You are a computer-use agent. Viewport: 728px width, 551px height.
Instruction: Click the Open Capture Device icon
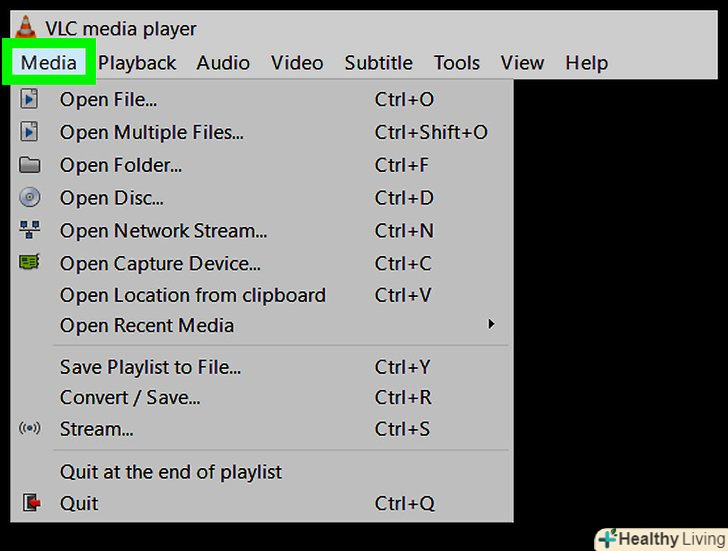pos(30,263)
